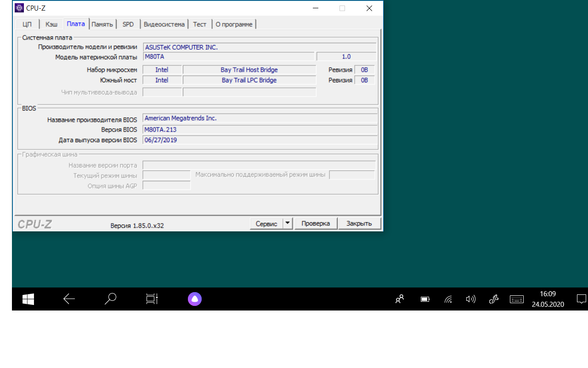This screenshot has width=588, height=368.
Task: Click the Сервис button
Action: pyautogui.click(x=266, y=224)
